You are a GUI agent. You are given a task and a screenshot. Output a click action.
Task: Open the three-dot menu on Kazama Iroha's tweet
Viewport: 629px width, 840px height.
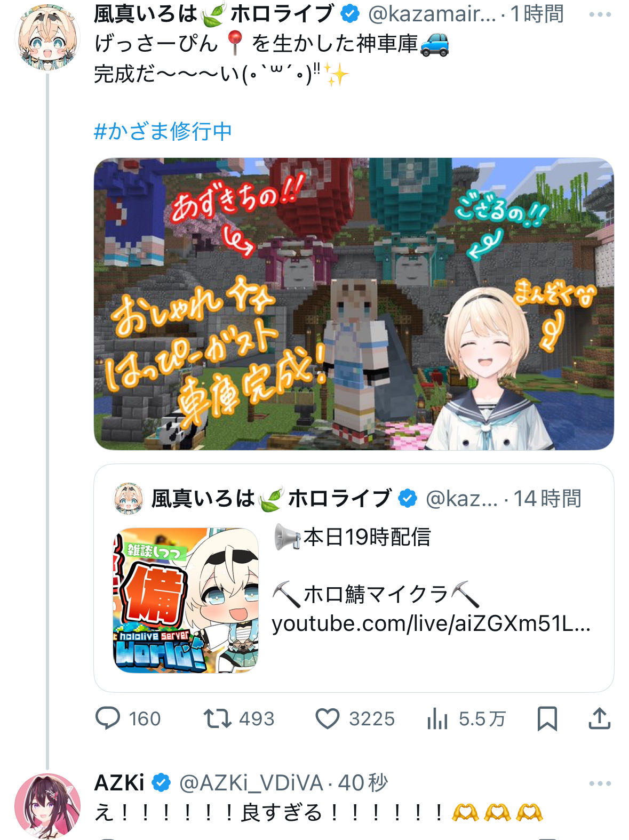pos(600,14)
